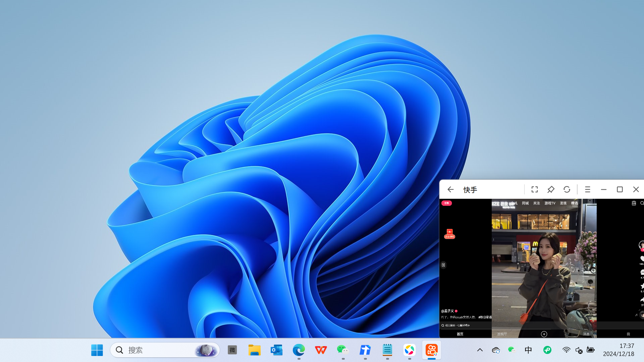The height and width of the screenshot is (362, 644).
Task: Expand hidden system tray icons
Action: [480, 350]
